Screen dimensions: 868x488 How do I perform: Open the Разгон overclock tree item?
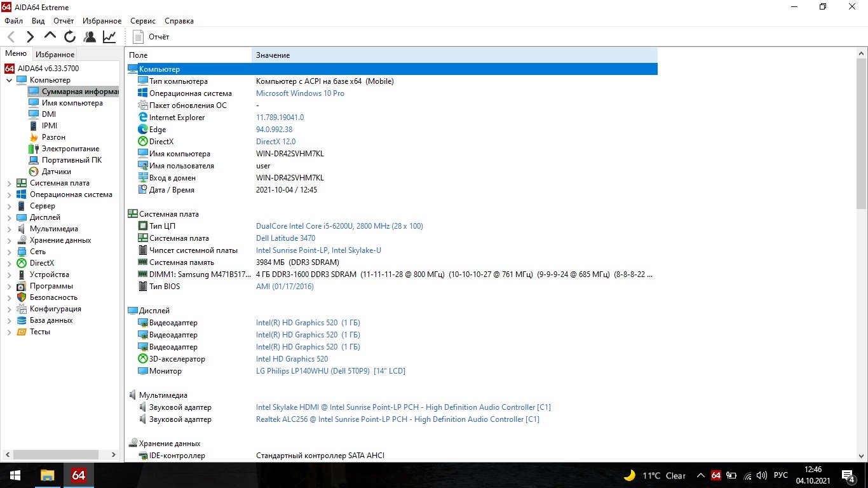[53, 137]
